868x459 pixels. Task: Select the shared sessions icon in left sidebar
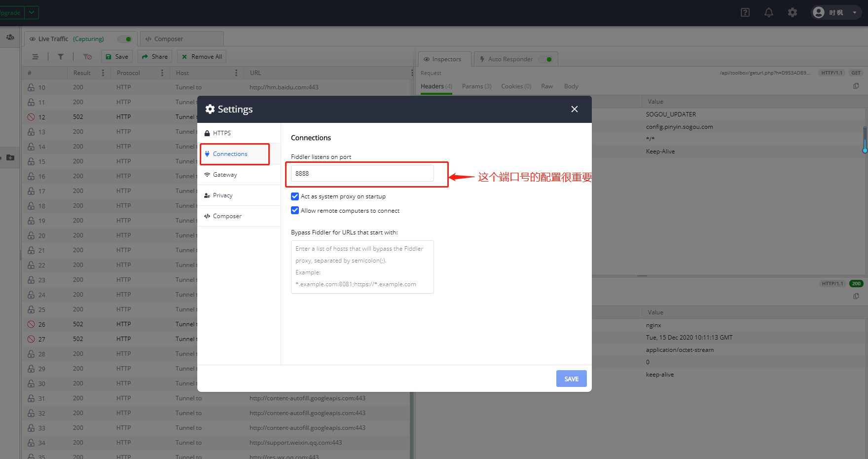[x=10, y=37]
